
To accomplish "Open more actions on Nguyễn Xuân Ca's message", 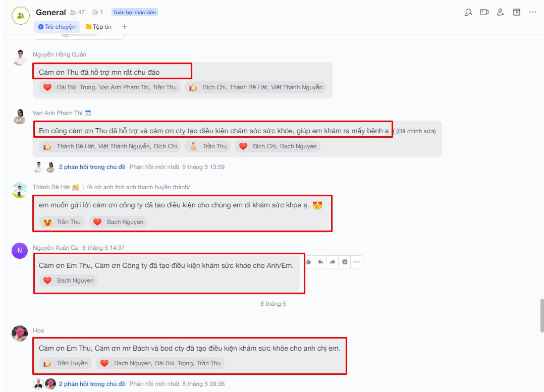I will point(357,262).
